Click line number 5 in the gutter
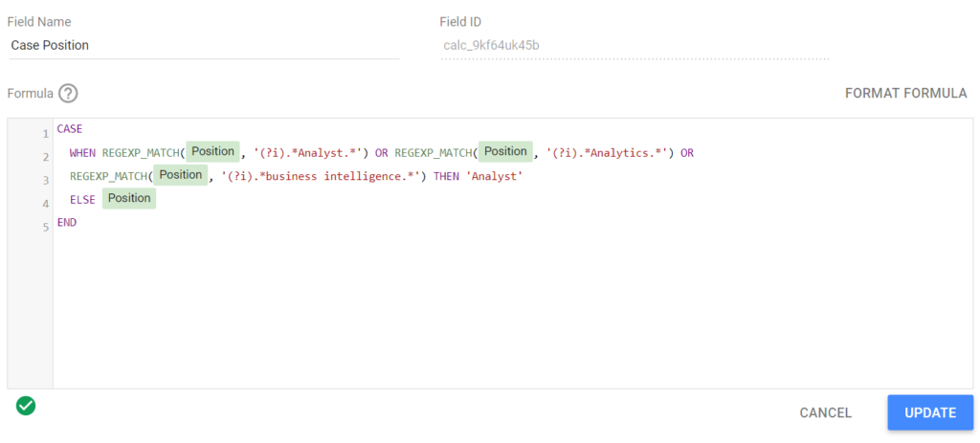The image size is (980, 443). point(45,227)
